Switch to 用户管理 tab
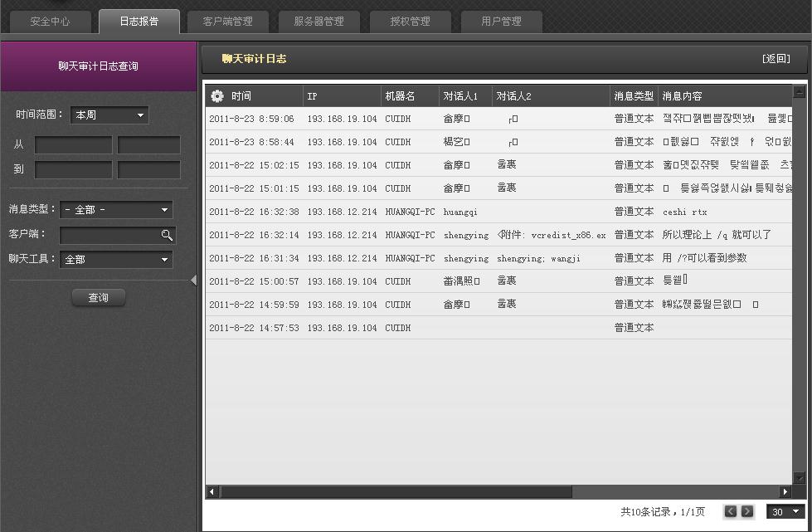Screen dimensions: 812x532 click(x=501, y=22)
